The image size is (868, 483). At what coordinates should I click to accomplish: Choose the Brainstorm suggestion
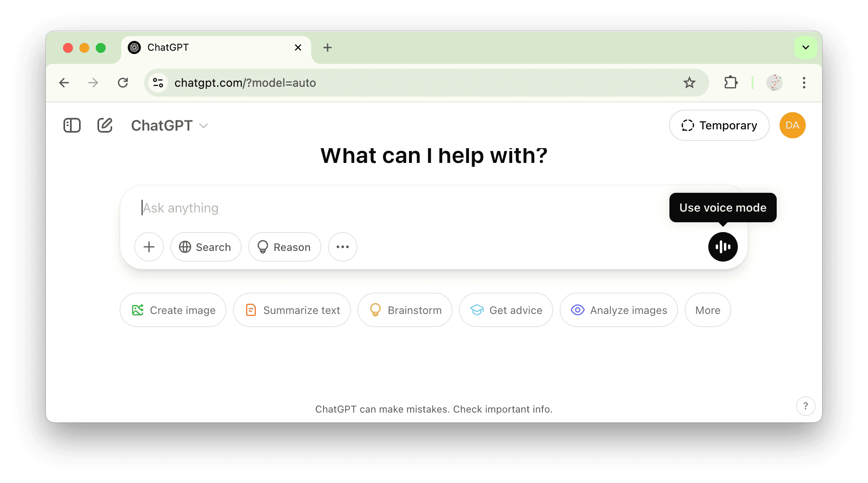coord(405,310)
